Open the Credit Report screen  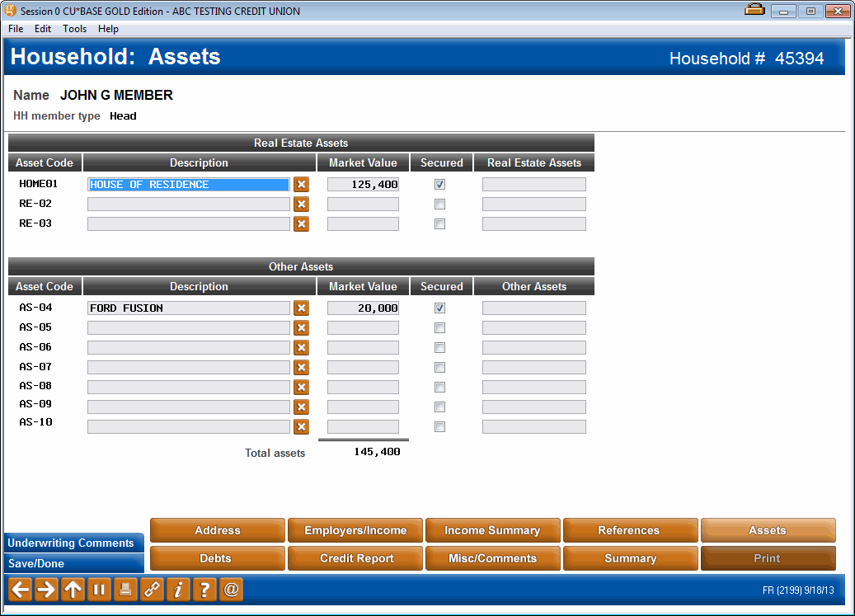click(x=355, y=558)
